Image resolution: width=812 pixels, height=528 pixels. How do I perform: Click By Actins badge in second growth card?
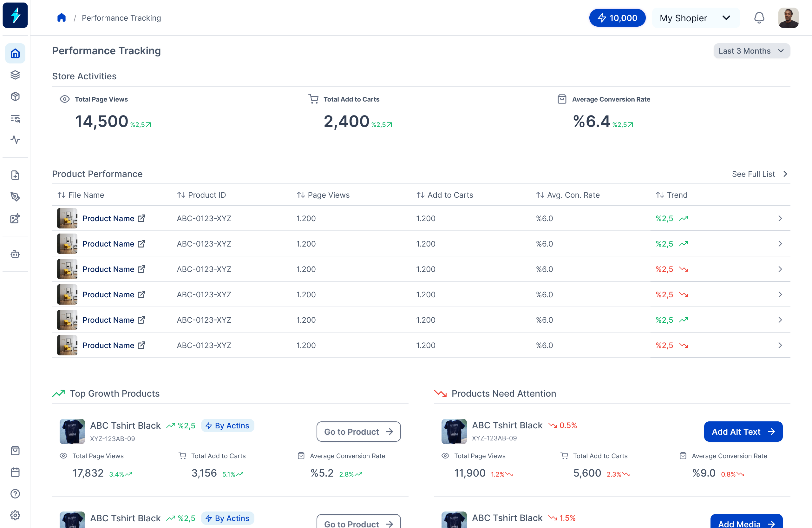(x=227, y=518)
